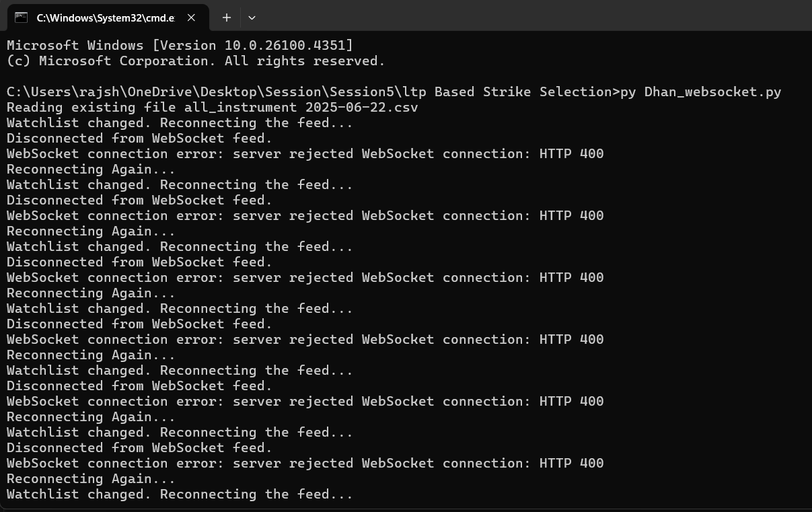Screen dimensions: 812x512
Task: Click the first Watchlist changed message
Action: pos(180,123)
